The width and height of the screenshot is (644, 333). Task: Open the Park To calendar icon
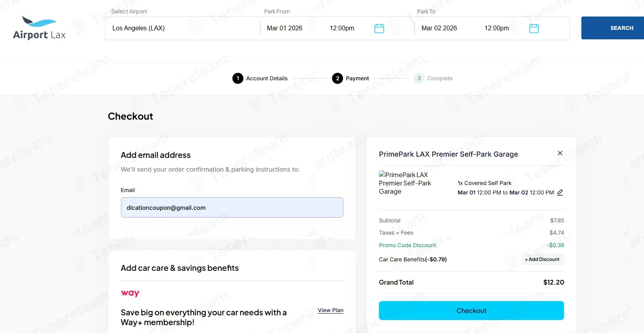coord(534,28)
